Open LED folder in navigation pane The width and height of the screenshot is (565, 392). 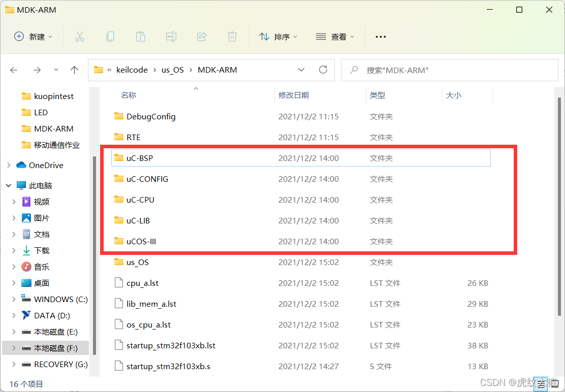click(35, 112)
